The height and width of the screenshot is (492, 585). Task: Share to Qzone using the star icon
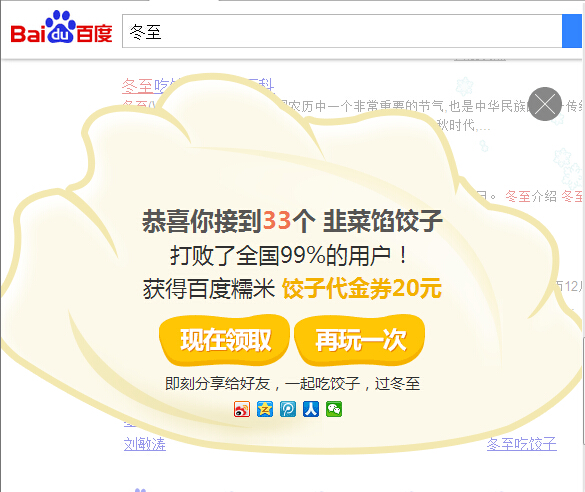click(x=265, y=409)
